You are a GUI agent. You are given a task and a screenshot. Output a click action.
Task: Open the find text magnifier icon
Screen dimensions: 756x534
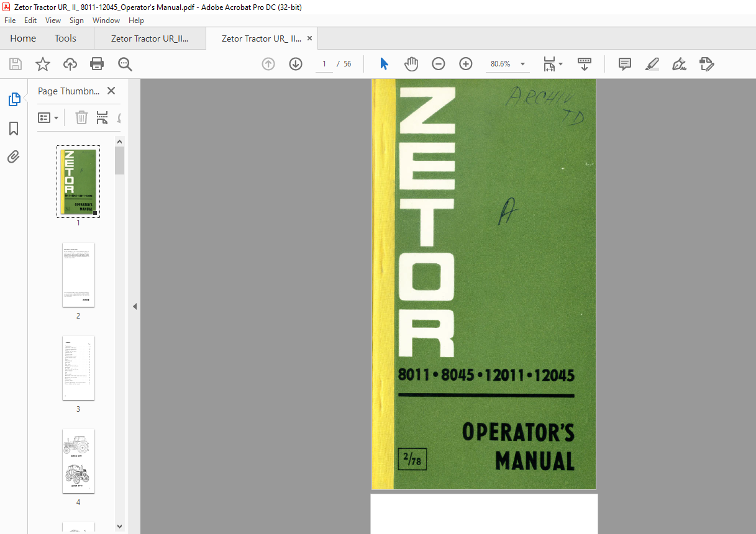[x=125, y=64]
